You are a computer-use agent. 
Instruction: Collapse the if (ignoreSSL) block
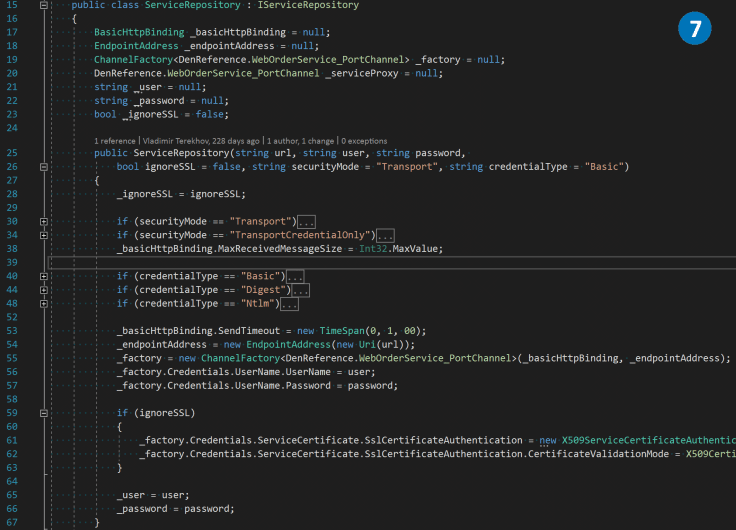(43, 412)
